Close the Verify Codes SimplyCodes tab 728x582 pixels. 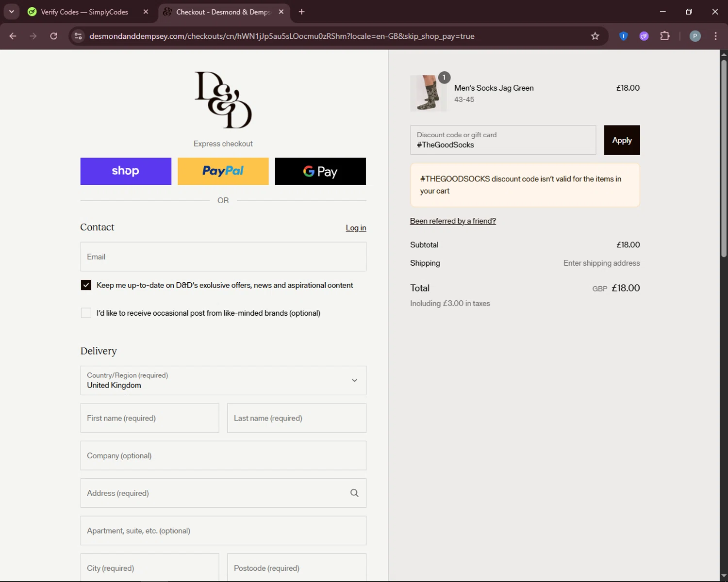(146, 12)
